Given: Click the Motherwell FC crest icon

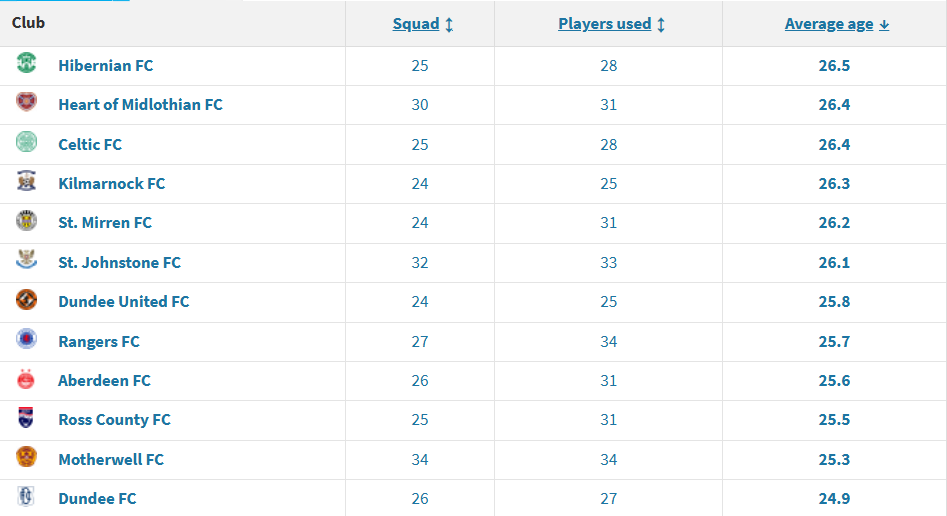Looking at the screenshot, I should (x=26, y=457).
